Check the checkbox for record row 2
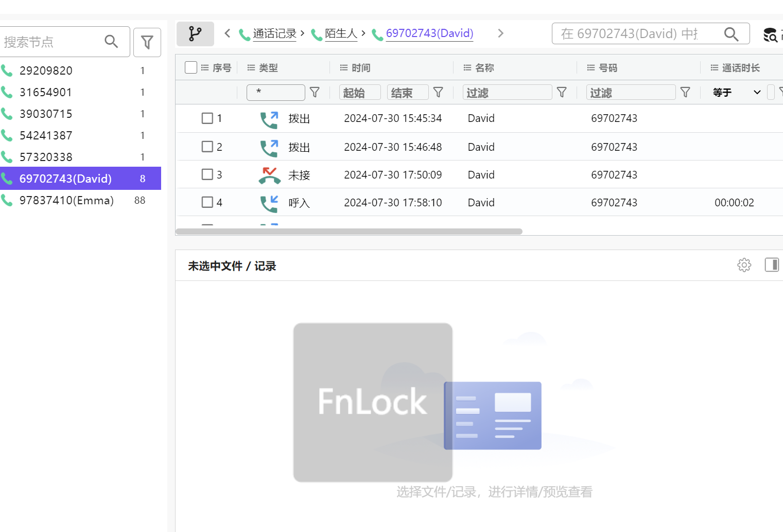Screen dimensions: 783x532 207,146
